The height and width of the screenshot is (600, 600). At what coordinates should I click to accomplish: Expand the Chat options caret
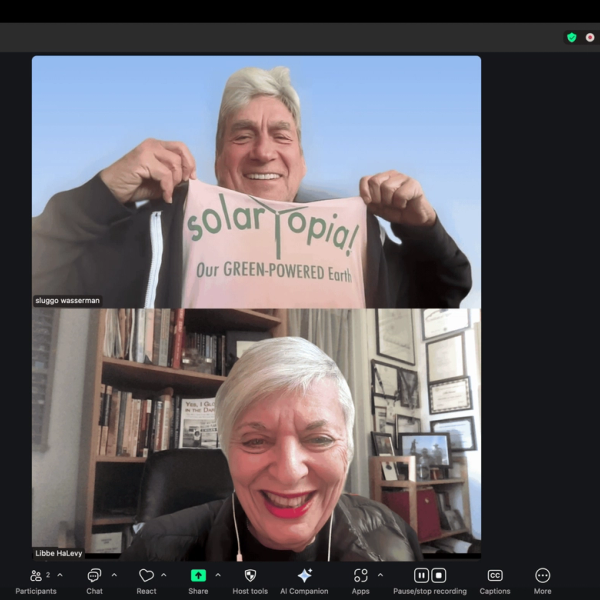point(114,575)
